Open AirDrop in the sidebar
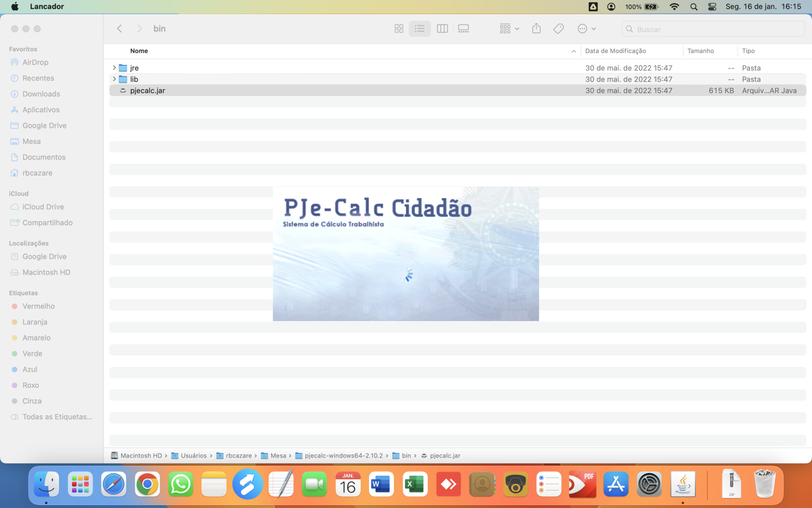Viewport: 812px width, 508px height. click(x=35, y=62)
